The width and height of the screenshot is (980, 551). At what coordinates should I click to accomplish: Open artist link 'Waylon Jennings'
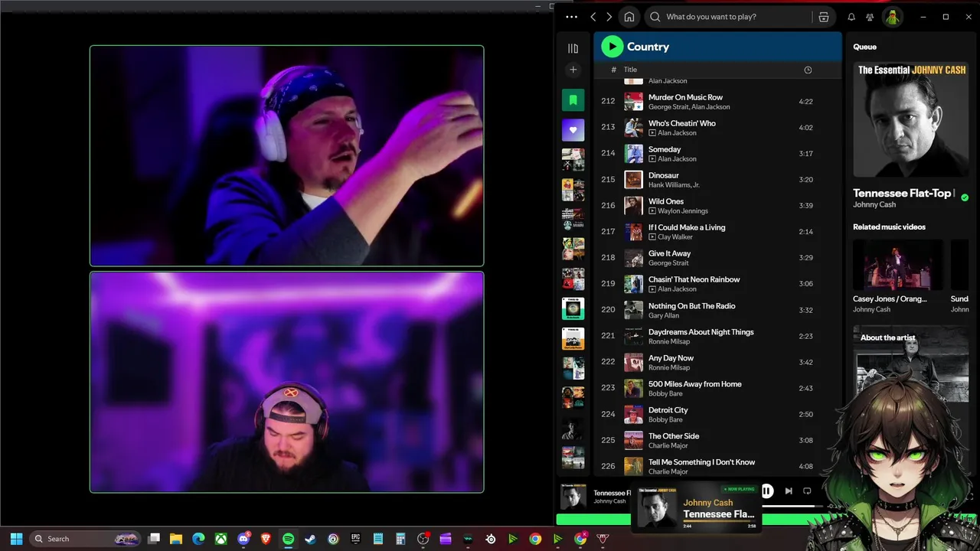683,211
